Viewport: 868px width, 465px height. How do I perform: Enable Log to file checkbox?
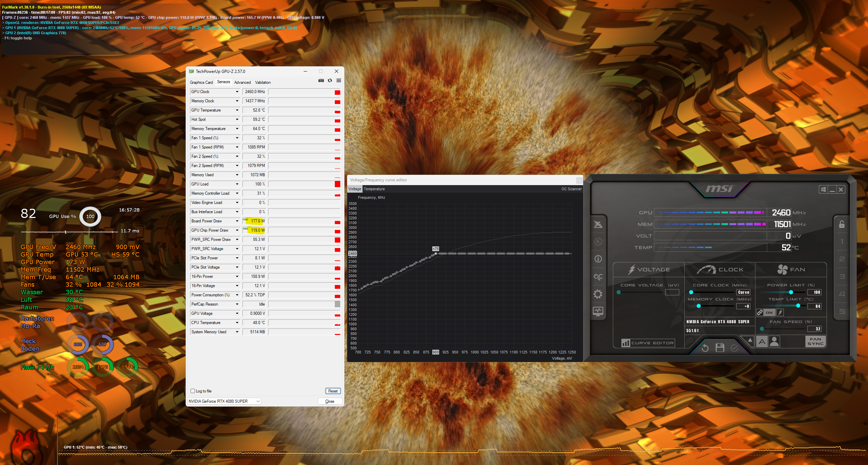pyautogui.click(x=193, y=391)
